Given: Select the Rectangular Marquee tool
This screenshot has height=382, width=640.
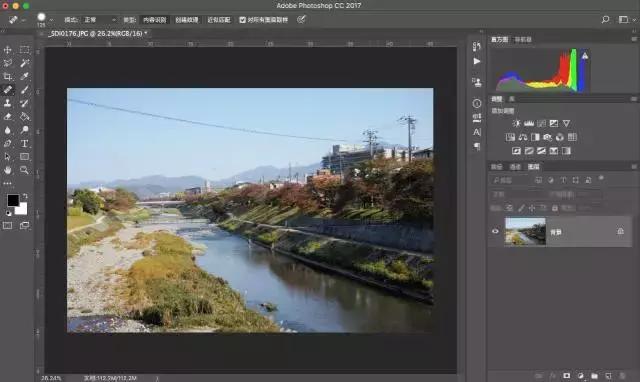Looking at the screenshot, I should tap(24, 49).
